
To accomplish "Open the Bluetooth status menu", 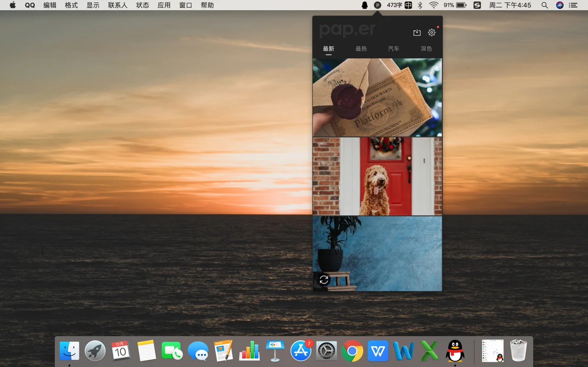I will click(420, 5).
